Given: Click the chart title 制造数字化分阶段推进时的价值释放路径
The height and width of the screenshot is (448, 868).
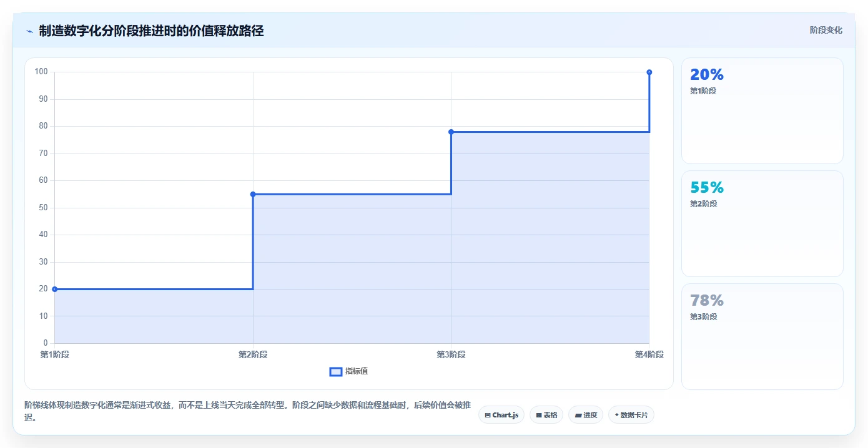Looking at the screenshot, I should tap(151, 31).
